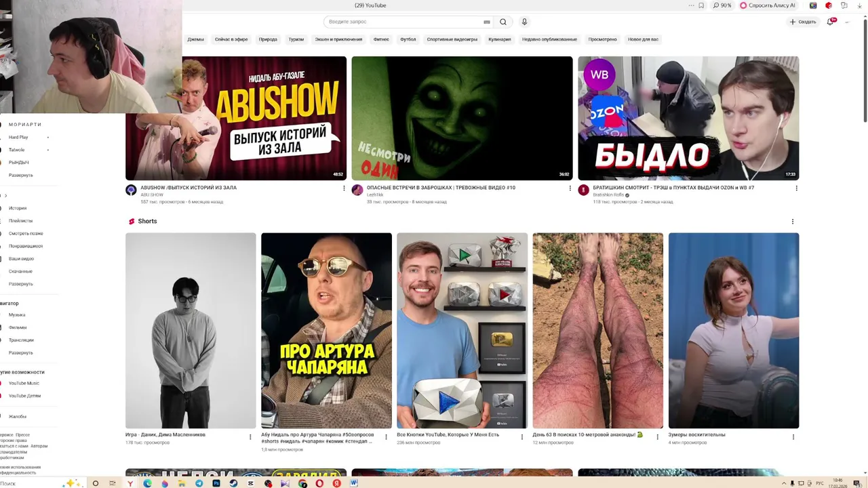
Task: Select the Джемы filter chip
Action: pyautogui.click(x=195, y=39)
